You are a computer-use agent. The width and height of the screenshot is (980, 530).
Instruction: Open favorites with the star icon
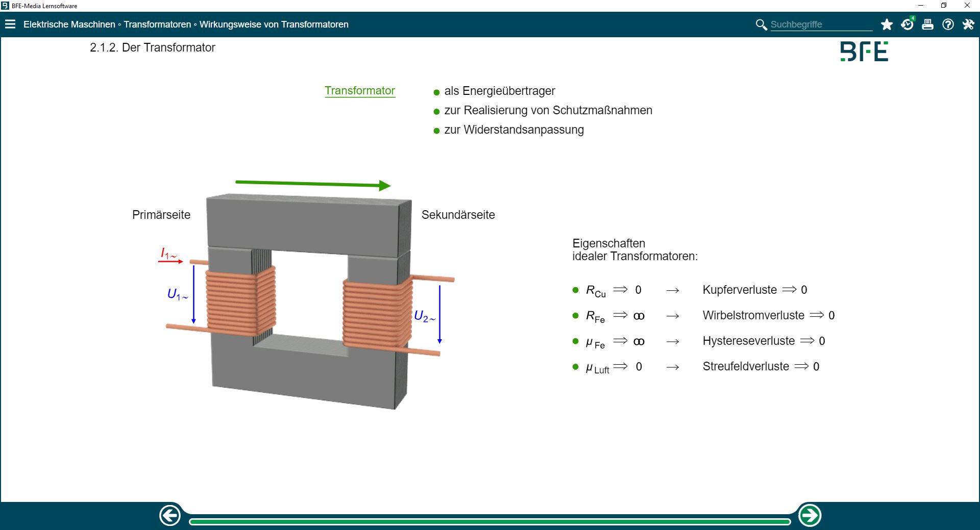(x=887, y=24)
